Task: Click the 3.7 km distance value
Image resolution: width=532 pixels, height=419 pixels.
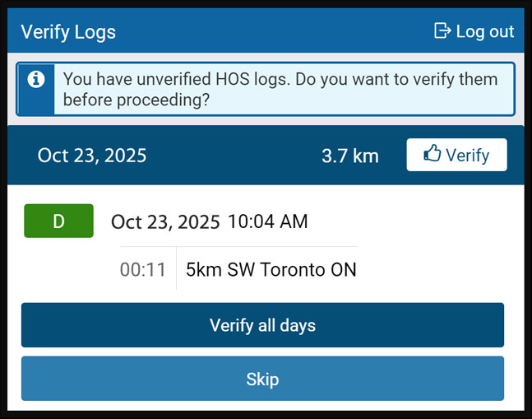Action: [x=350, y=156]
